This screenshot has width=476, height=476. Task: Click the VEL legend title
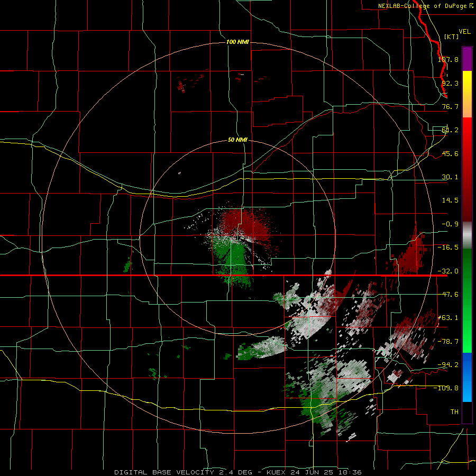point(464,32)
